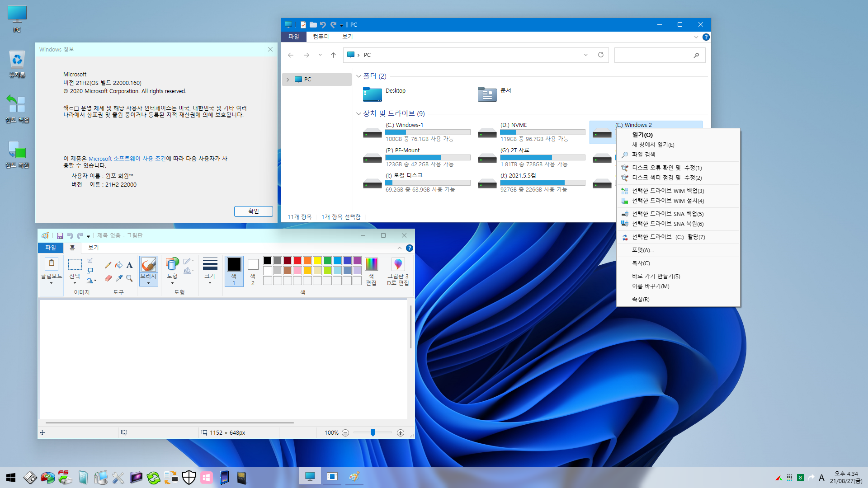This screenshot has height=488, width=868.
Task: Open the address bar history dropdown in explorer
Action: pos(586,55)
